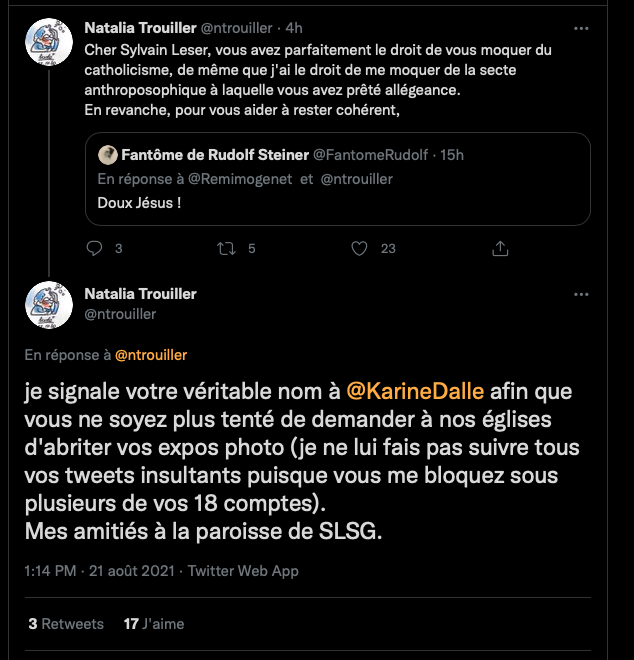Open more options on first tweet

tap(581, 27)
